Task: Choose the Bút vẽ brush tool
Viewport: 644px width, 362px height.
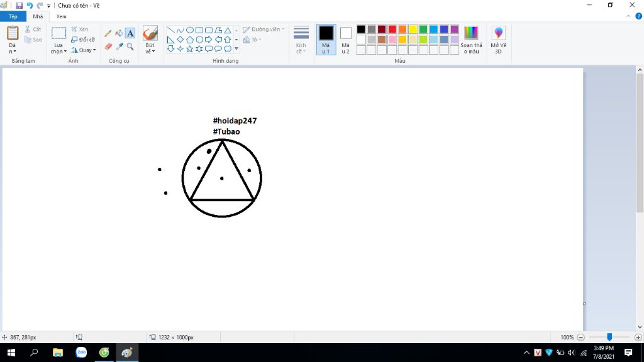Action: [x=150, y=33]
